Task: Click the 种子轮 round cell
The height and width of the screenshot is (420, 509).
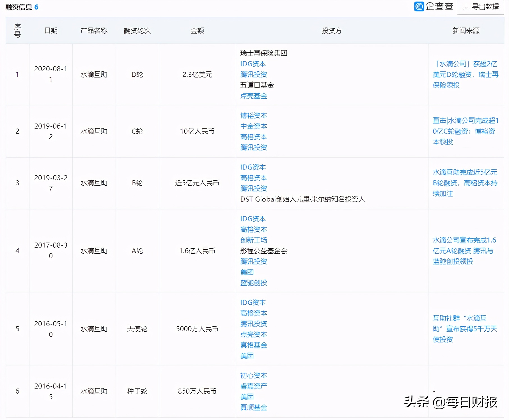Action: [137, 391]
